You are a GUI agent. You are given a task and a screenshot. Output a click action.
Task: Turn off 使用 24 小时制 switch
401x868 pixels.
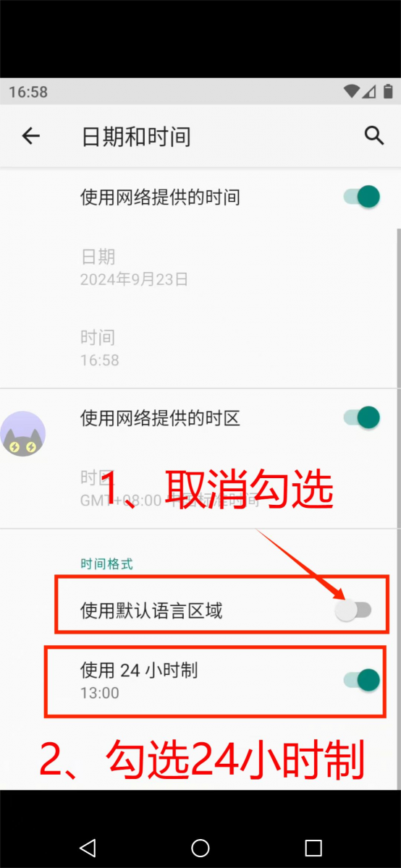(362, 680)
